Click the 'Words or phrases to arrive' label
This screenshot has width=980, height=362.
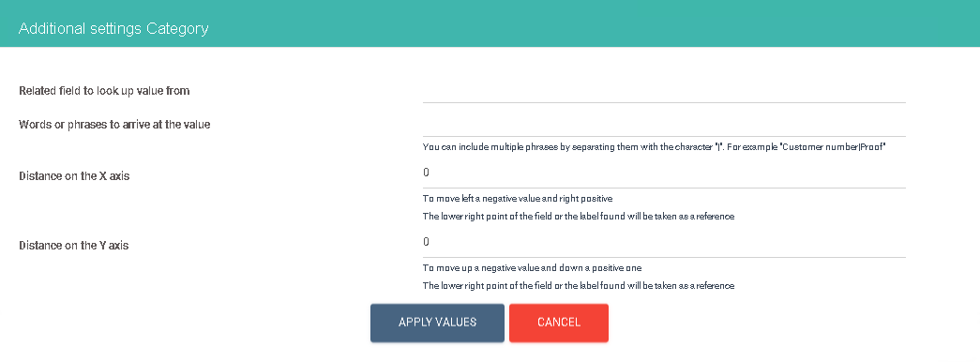(114, 125)
